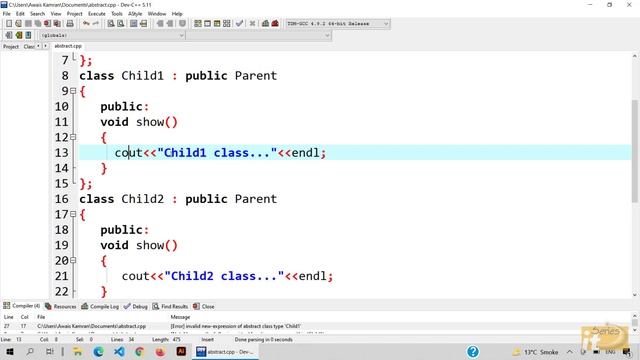The image size is (640, 360).
Task: Open Microsoft Edge from taskbar
Action: coord(98,352)
